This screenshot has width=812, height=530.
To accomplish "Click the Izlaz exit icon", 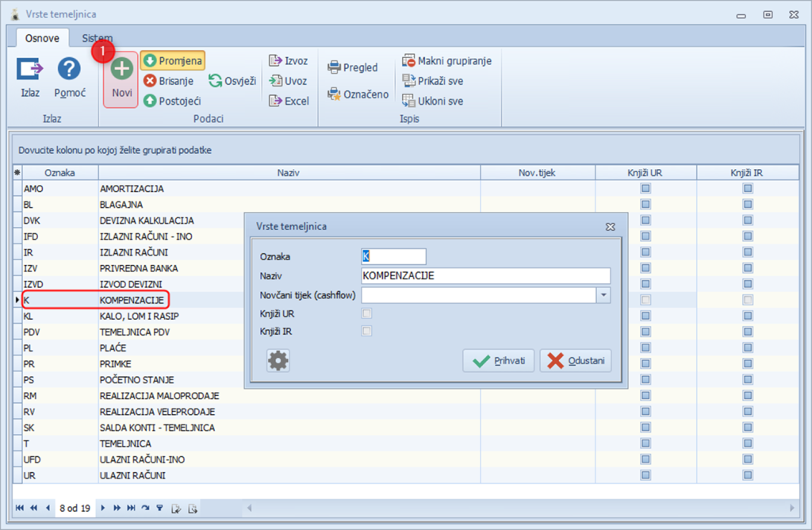I will (30, 70).
